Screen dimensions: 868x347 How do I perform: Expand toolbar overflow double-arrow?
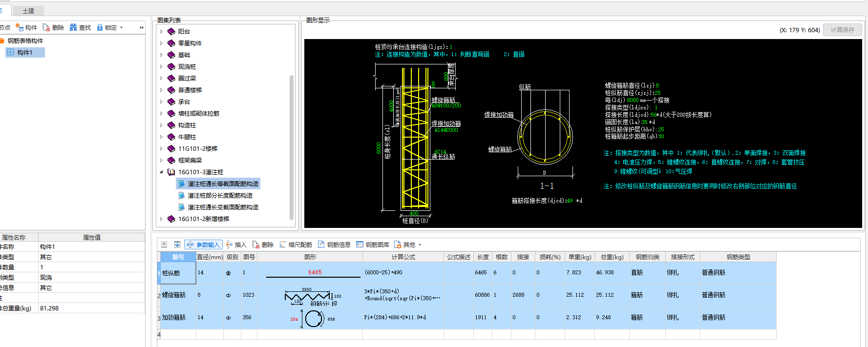click(x=142, y=28)
